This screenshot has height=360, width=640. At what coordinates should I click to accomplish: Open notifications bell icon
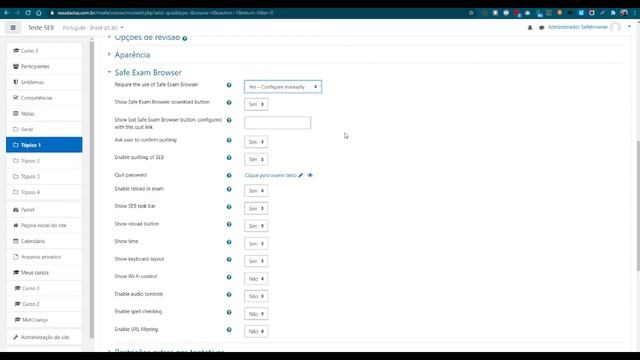pyautogui.click(x=530, y=27)
